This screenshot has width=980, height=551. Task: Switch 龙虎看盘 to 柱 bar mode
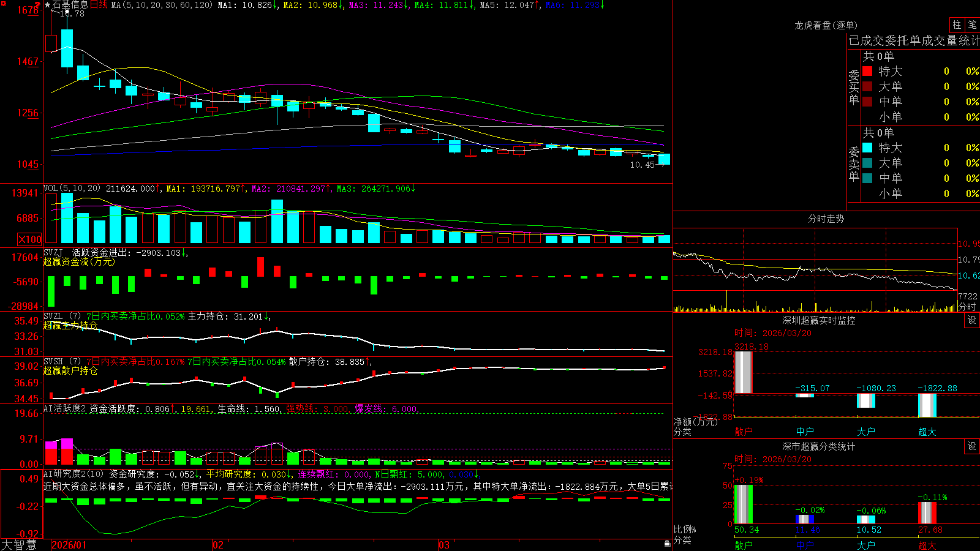[x=957, y=24]
